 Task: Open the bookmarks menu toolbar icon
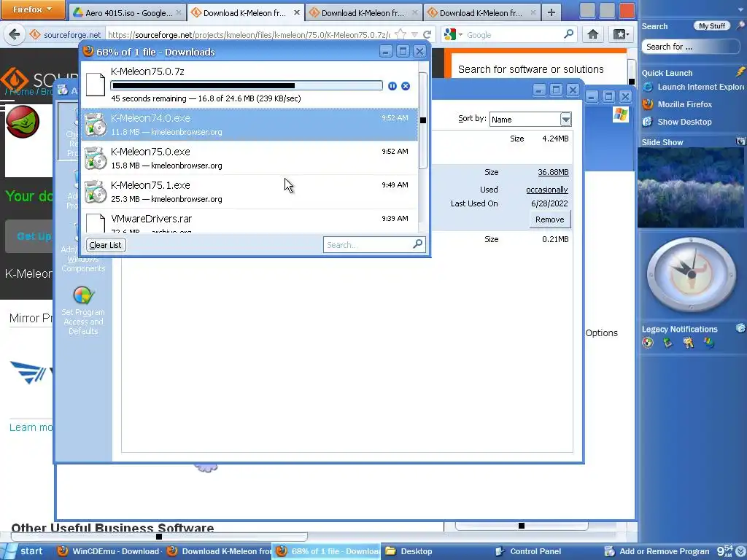pos(620,34)
